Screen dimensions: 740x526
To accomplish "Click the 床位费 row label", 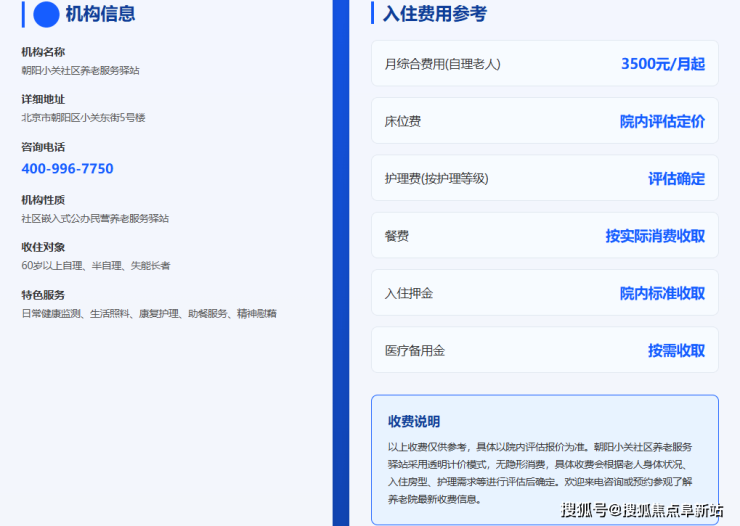I will 403,121.
